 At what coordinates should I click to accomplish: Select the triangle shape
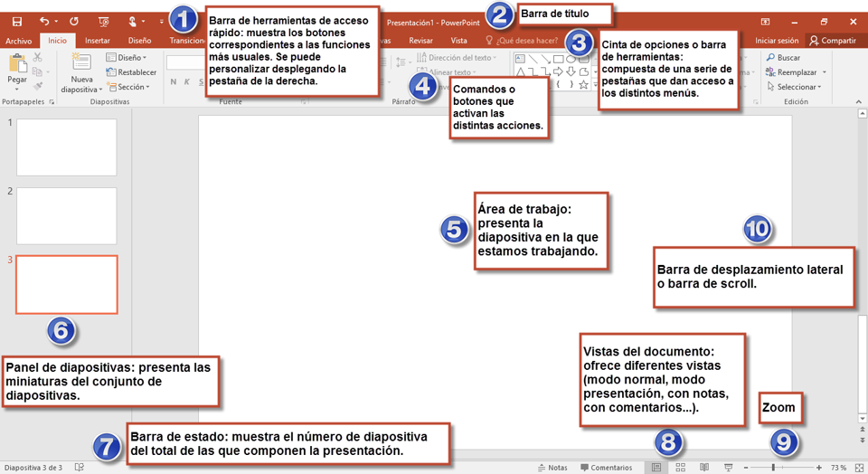click(x=520, y=71)
